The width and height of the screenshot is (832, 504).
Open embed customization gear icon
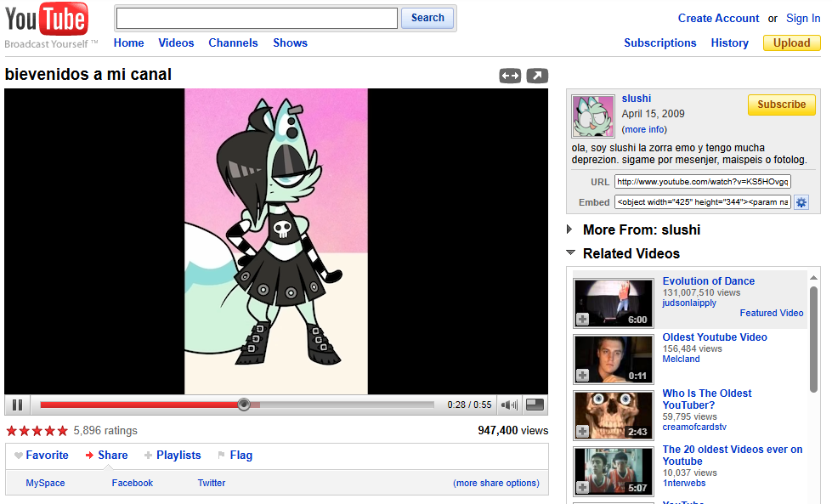coord(801,202)
